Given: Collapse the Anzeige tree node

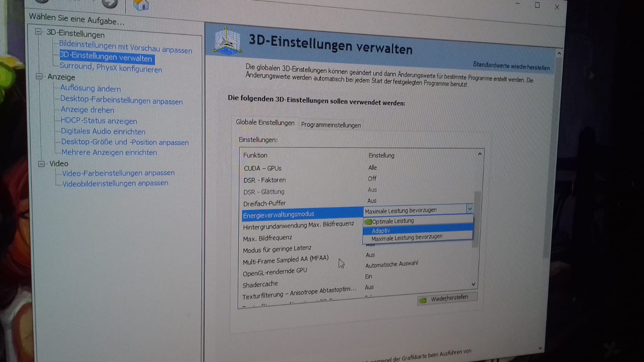Looking at the screenshot, I should point(39,76).
